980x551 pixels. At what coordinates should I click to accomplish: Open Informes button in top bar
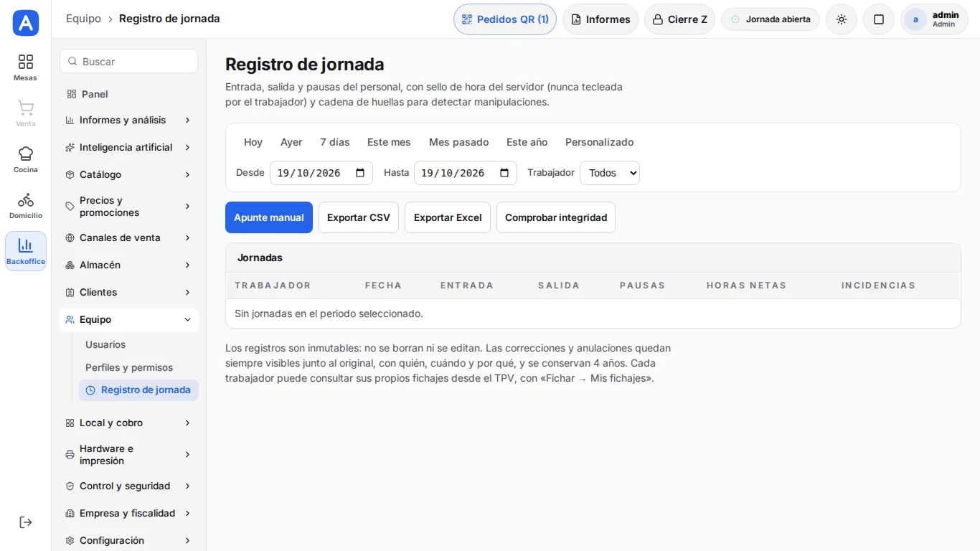click(x=600, y=19)
